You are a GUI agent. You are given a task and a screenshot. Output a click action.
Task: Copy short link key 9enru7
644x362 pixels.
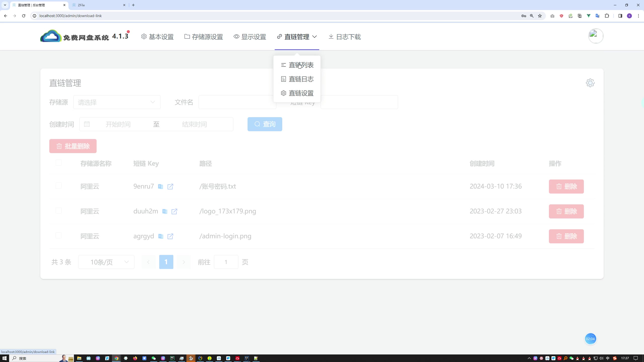[160, 187]
